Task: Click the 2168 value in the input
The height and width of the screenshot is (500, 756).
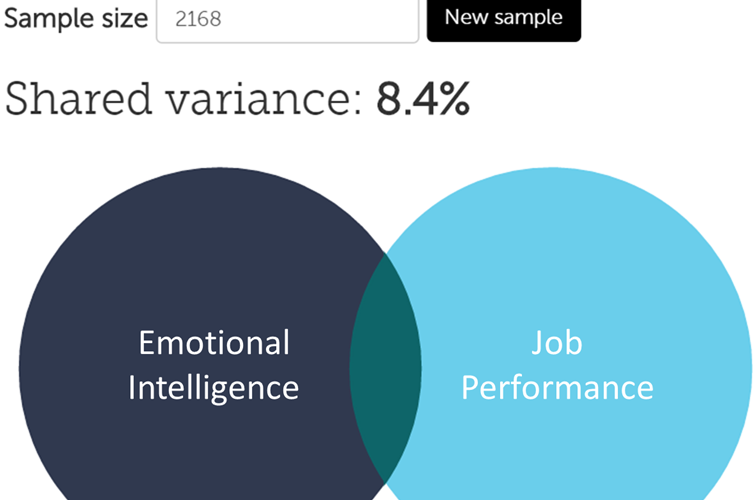Action: point(197,19)
